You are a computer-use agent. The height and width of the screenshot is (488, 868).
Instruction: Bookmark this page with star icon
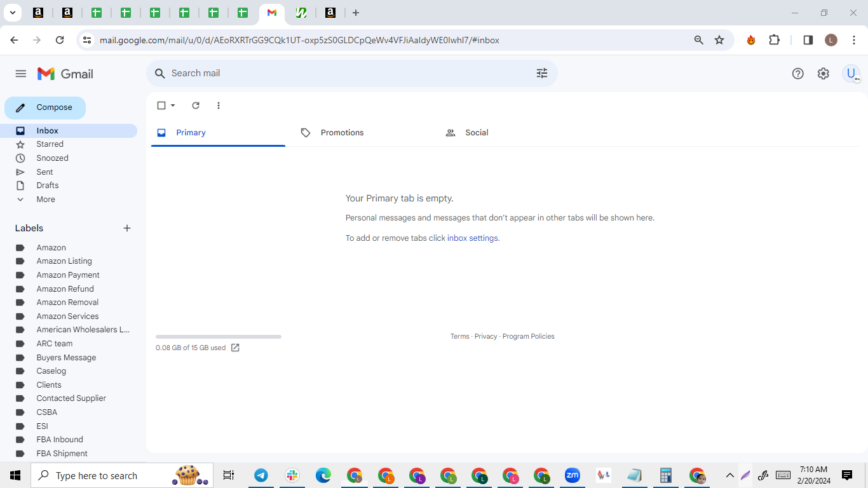coord(719,40)
